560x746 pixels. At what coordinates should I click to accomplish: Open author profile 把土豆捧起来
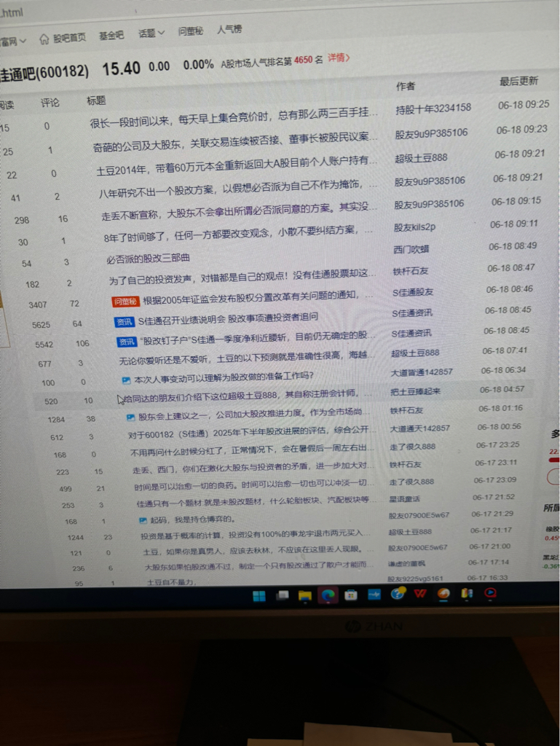(416, 391)
